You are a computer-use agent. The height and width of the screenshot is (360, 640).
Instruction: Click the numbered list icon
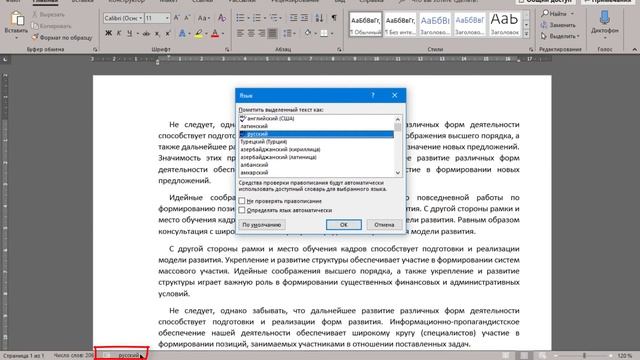pyautogui.click(x=257, y=18)
